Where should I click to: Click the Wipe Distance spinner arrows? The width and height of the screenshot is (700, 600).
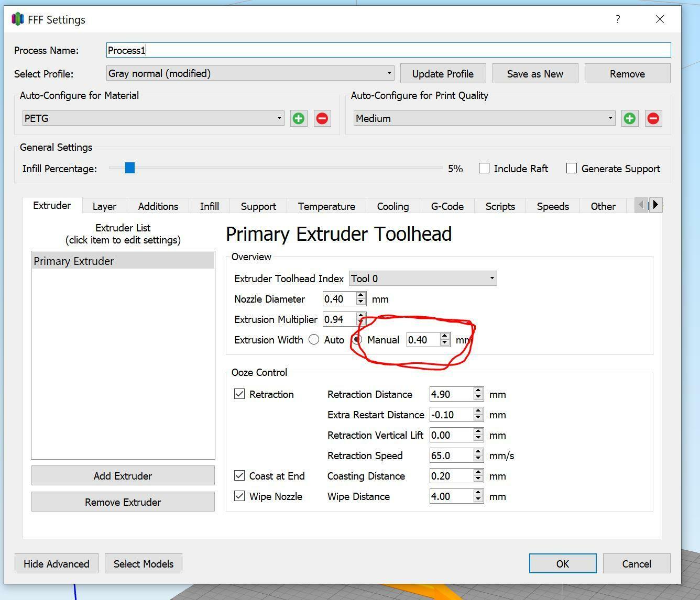478,496
